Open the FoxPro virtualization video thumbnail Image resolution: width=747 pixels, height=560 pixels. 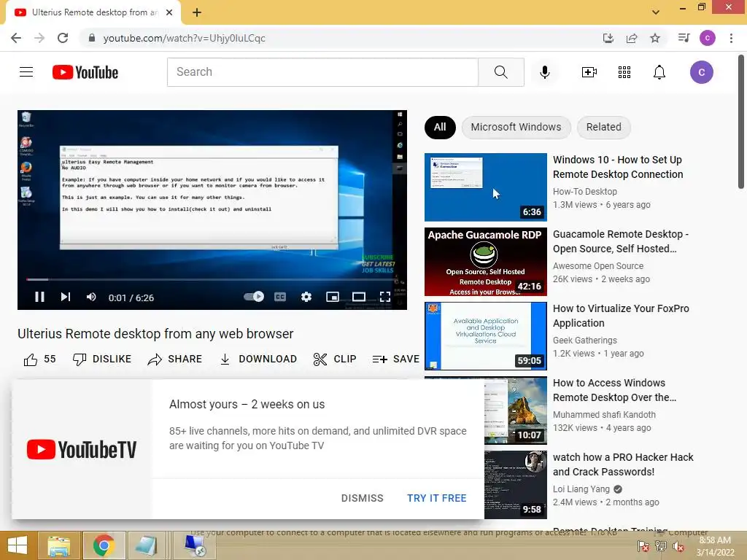point(485,335)
